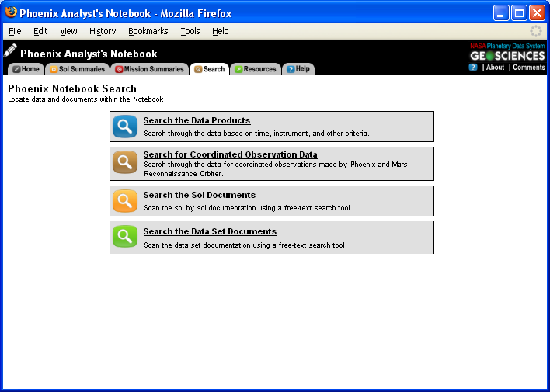The width and height of the screenshot is (550, 392).
Task: Click the green Data Set Documents icon
Action: coord(125,237)
